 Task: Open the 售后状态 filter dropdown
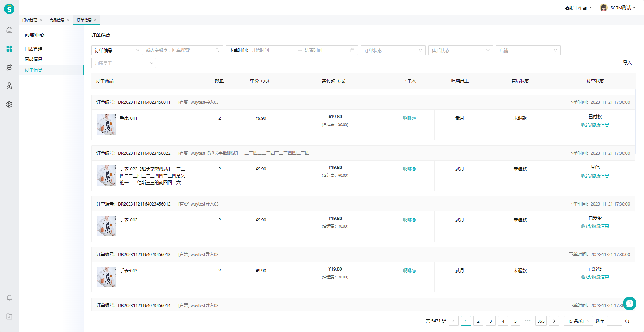(461, 50)
